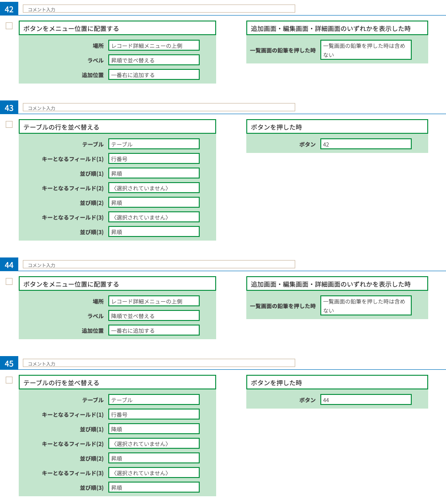Click comment input field of row 42
Viewport: 446px width, 504px height.
[159, 9]
